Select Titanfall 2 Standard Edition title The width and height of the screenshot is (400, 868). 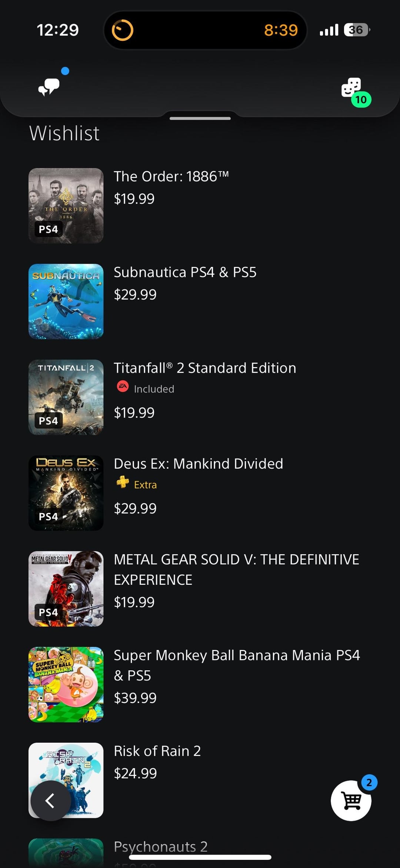point(205,368)
